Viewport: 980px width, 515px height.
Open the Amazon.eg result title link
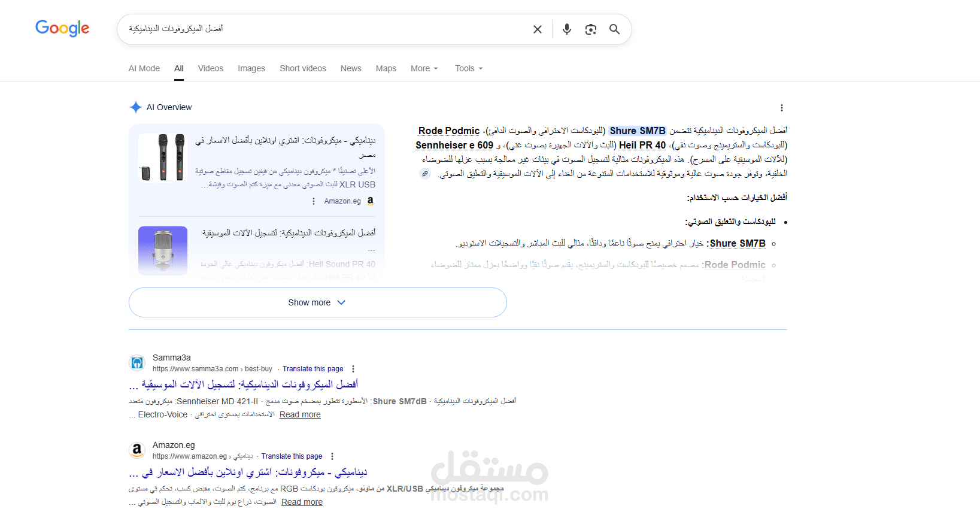coord(248,472)
